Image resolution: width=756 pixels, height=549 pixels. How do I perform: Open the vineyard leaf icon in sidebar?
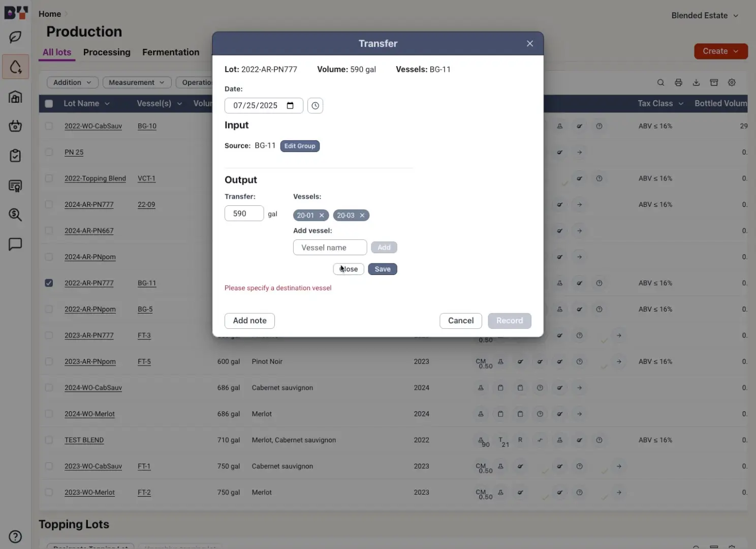[x=15, y=37]
